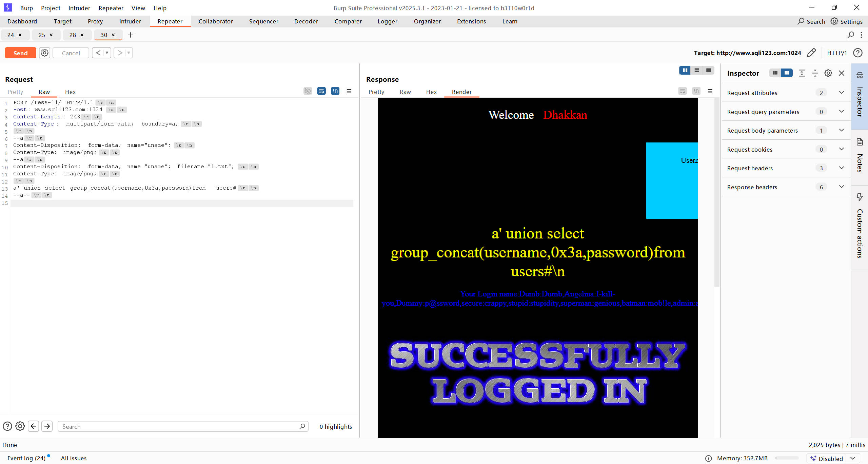This screenshot has width=868, height=464.
Task: Open the Proxy tab
Action: (x=95, y=21)
